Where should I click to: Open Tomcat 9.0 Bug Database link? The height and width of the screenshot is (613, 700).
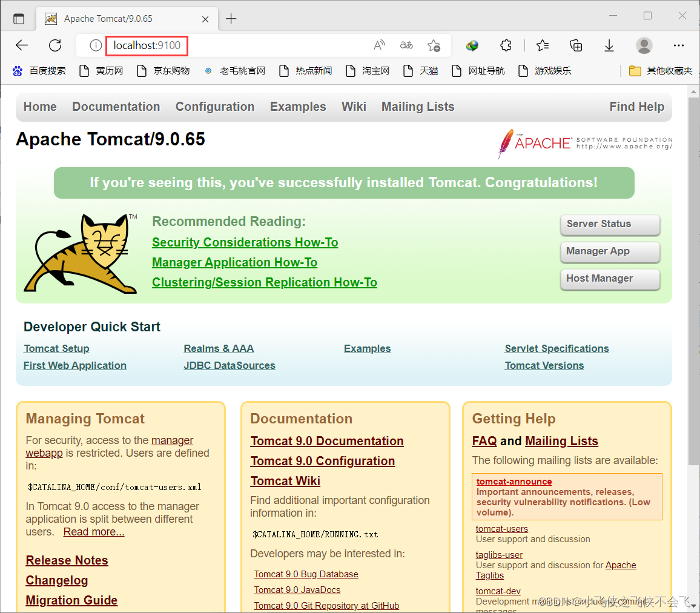pos(306,575)
